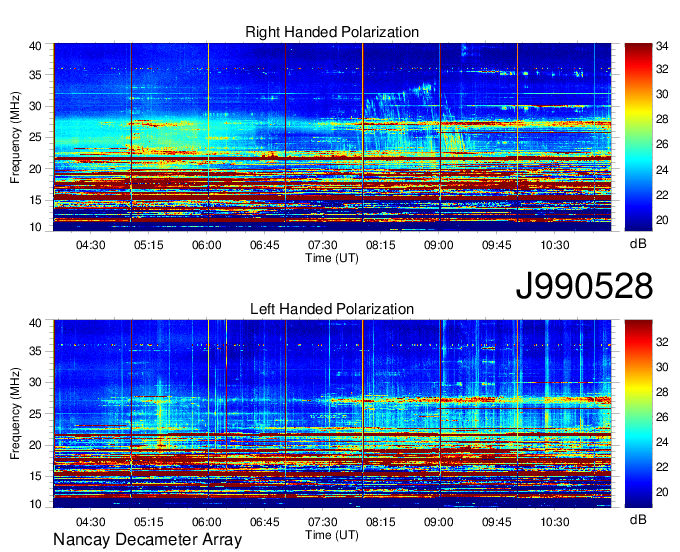Screen dimensions: 680x552
Task: Click the Left Handed Polarization spectrogram image
Action: coord(332,414)
